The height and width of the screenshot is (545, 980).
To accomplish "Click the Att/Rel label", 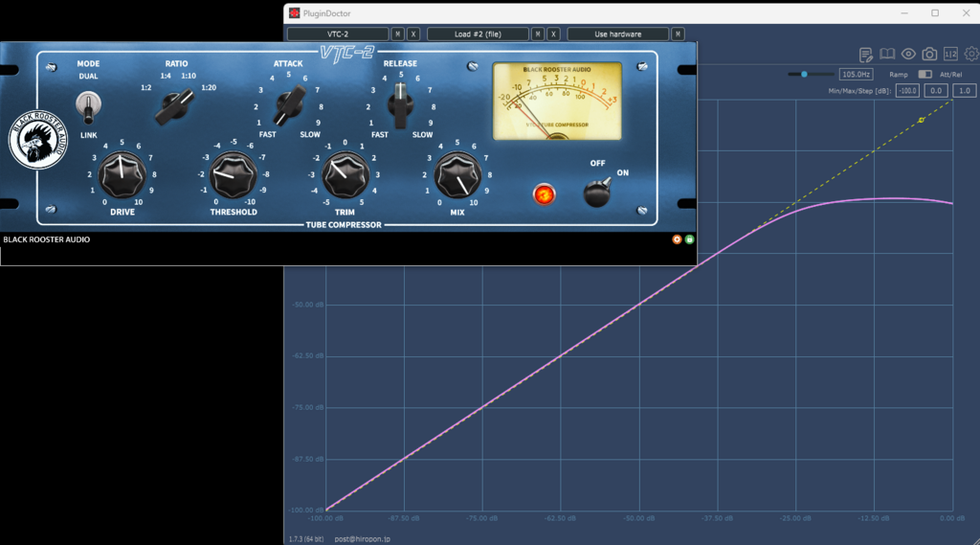I will [950, 75].
